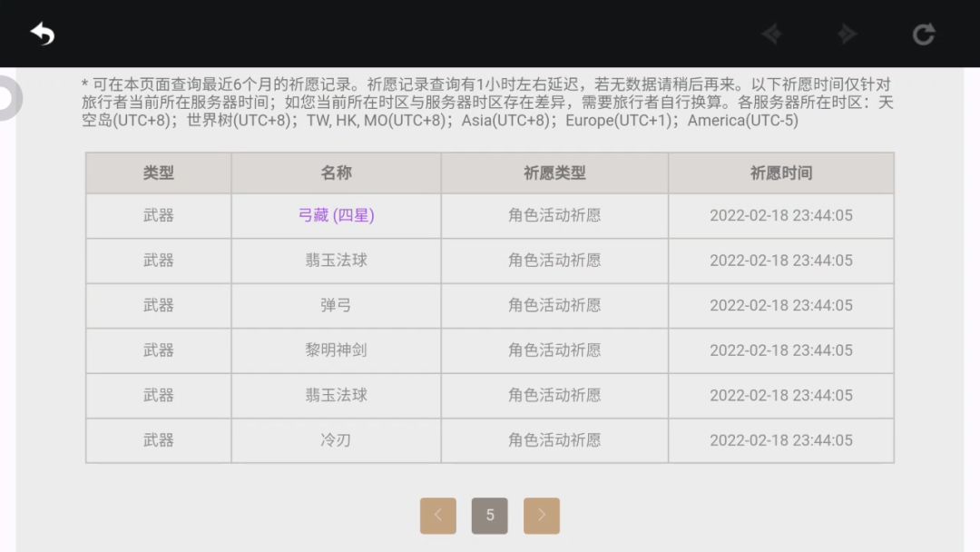
Task: Select the current page number 5
Action: point(489,516)
